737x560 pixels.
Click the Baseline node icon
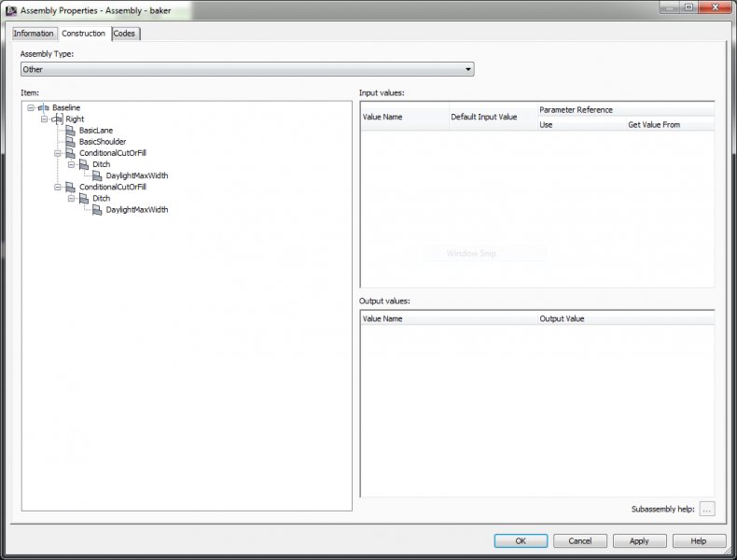click(x=44, y=107)
